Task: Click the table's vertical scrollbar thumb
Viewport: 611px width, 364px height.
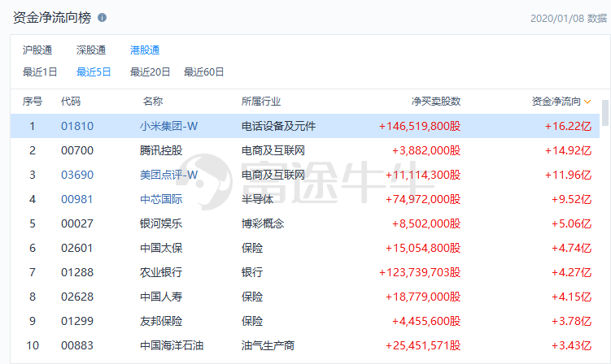Action: click(x=605, y=113)
